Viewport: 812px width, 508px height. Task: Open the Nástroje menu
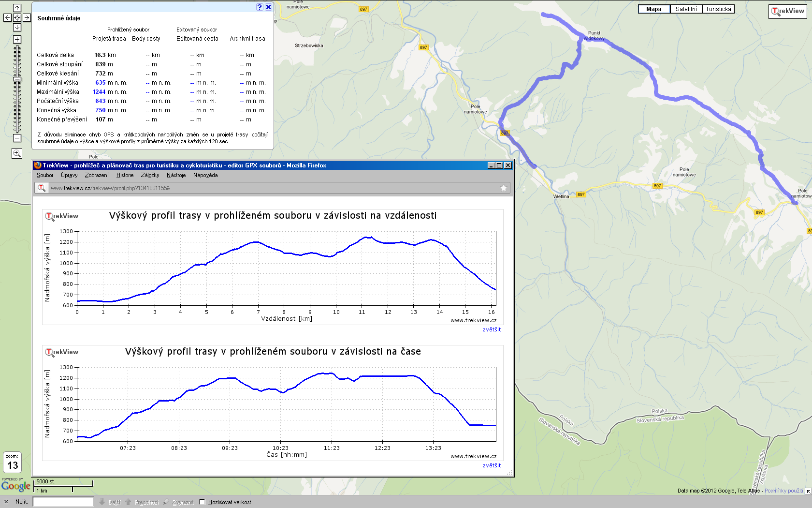point(176,175)
